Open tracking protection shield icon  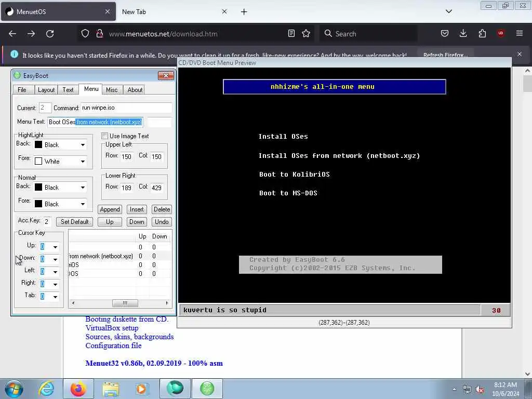pyautogui.click(x=85, y=34)
